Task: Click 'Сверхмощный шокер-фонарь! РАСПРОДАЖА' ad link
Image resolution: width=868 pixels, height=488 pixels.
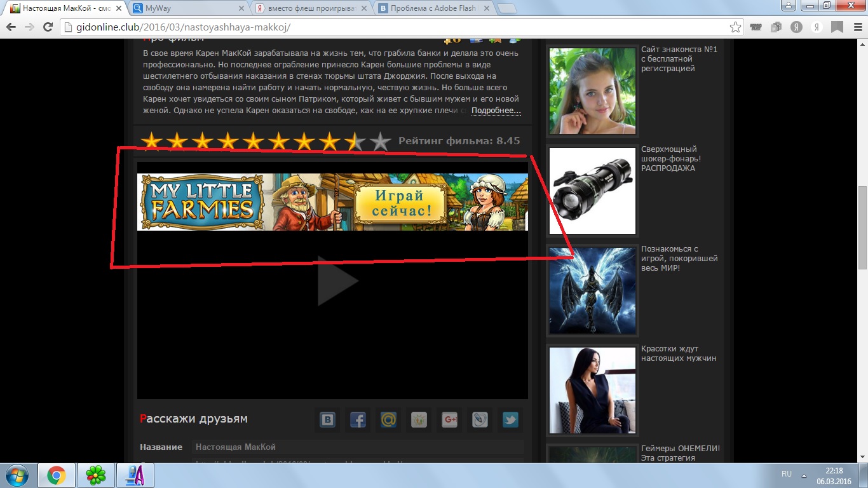Action: click(671, 159)
